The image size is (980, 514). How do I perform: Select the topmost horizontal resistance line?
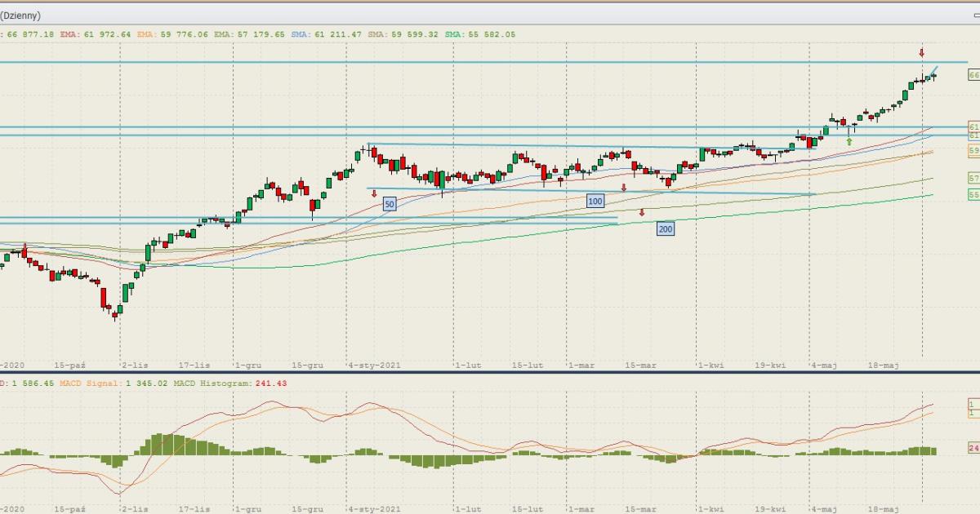point(490,62)
